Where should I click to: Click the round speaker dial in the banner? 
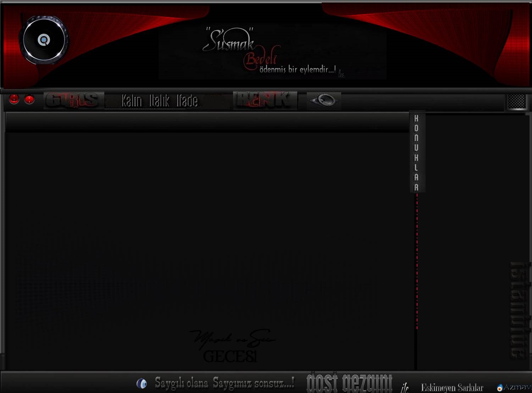tap(44, 40)
